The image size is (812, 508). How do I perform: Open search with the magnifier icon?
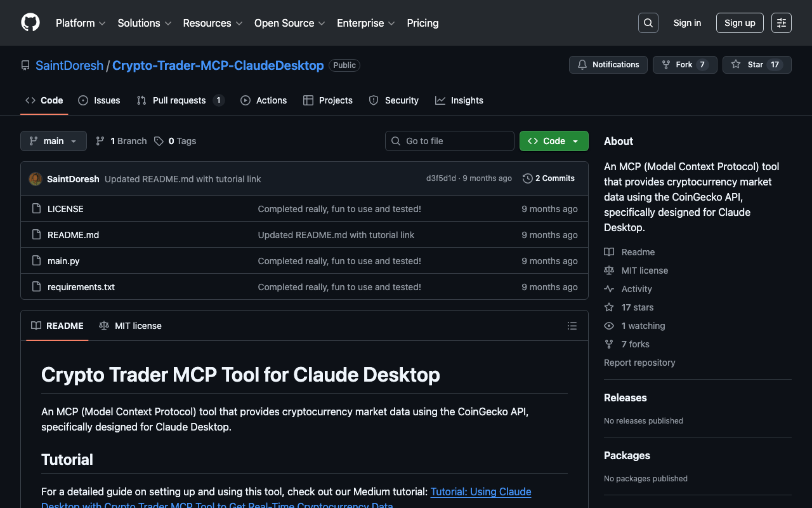tap(648, 23)
